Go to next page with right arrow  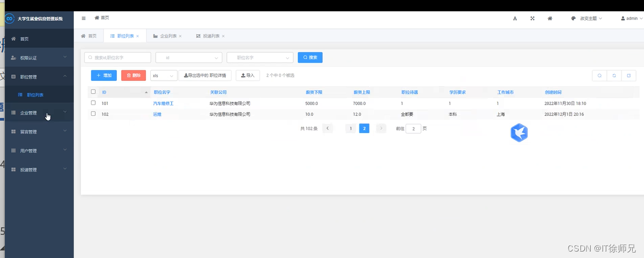(x=381, y=129)
